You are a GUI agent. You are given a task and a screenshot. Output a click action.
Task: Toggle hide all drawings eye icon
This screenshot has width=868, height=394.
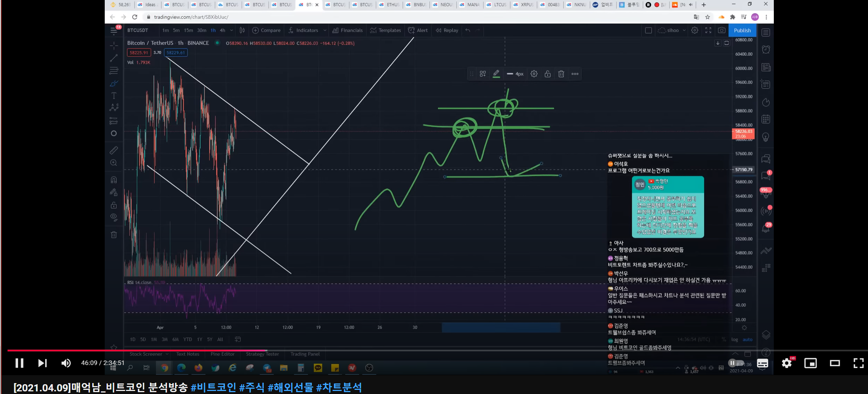point(114,217)
